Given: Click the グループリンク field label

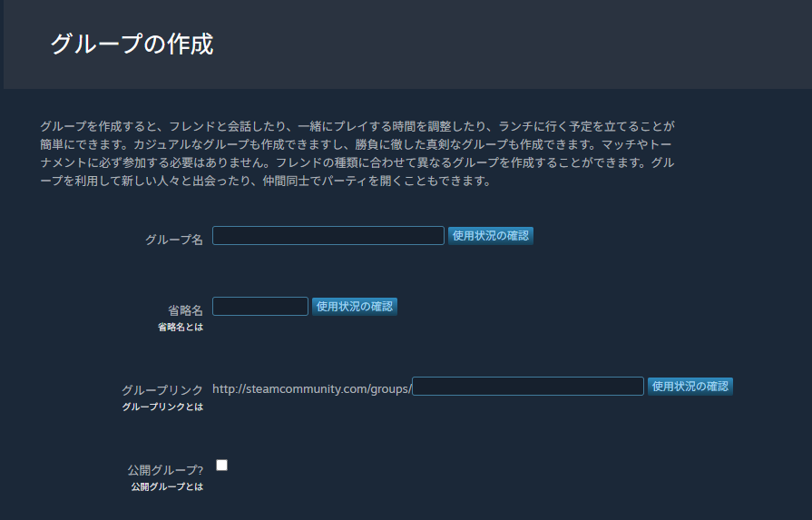Looking at the screenshot, I should [x=162, y=390].
